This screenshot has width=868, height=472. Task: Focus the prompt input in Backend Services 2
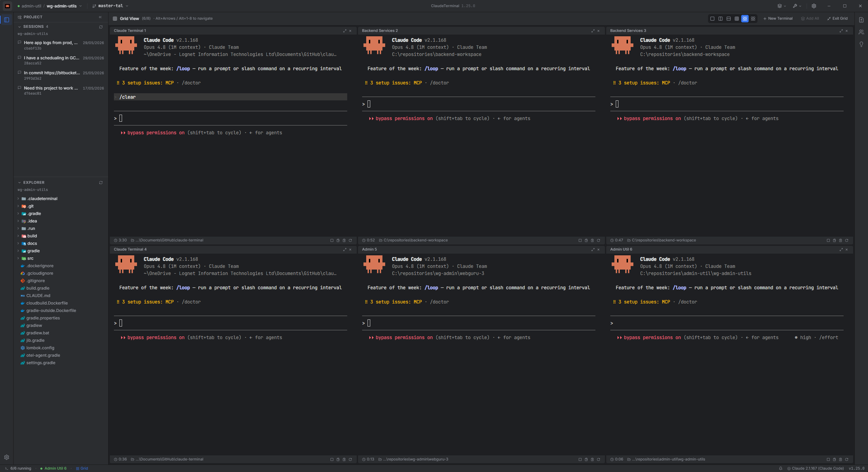click(478, 104)
